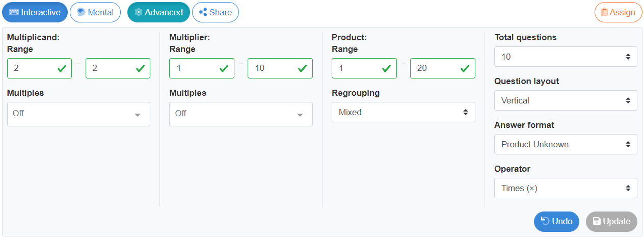Image resolution: width=644 pixels, height=238 pixels.
Task: Click the gear icon on Advanced button
Action: (139, 12)
